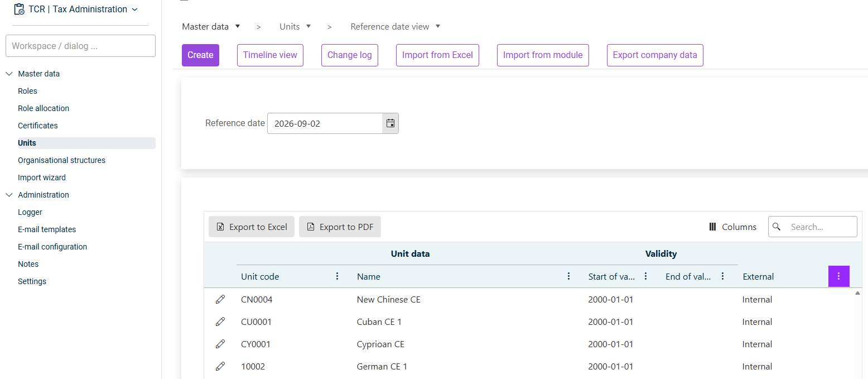Click the 10002 unit code cell
Viewport: 868px width, 379px height.
click(253, 367)
